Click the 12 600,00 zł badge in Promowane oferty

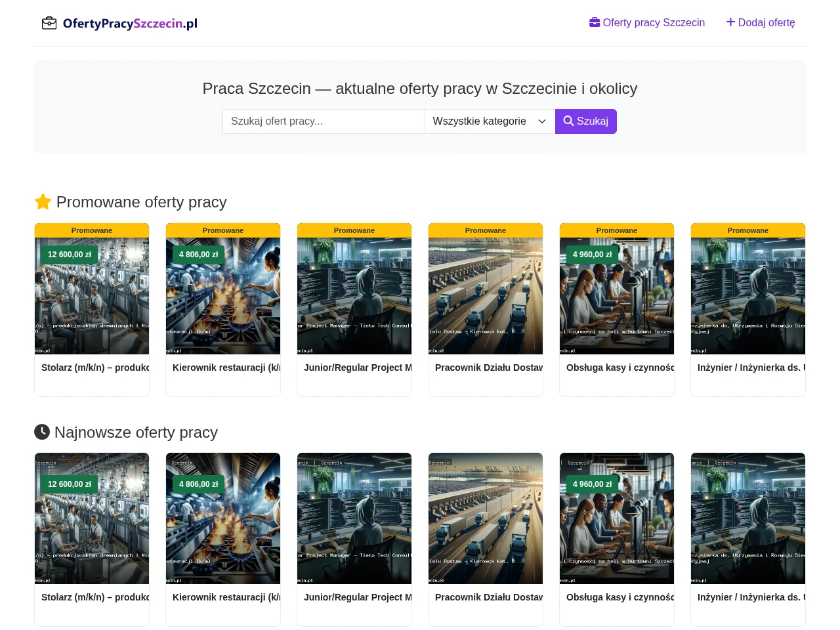point(70,255)
